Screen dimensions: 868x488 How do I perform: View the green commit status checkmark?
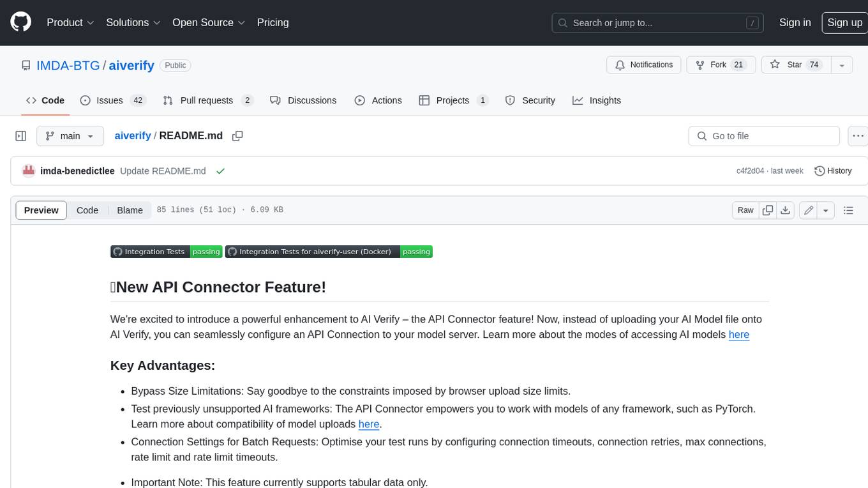click(x=221, y=171)
